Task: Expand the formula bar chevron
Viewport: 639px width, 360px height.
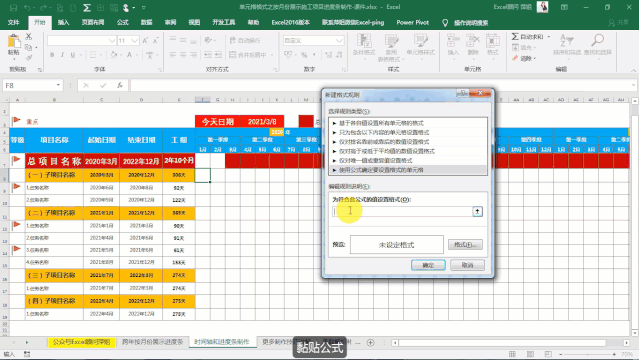Action: pyautogui.click(x=633, y=85)
